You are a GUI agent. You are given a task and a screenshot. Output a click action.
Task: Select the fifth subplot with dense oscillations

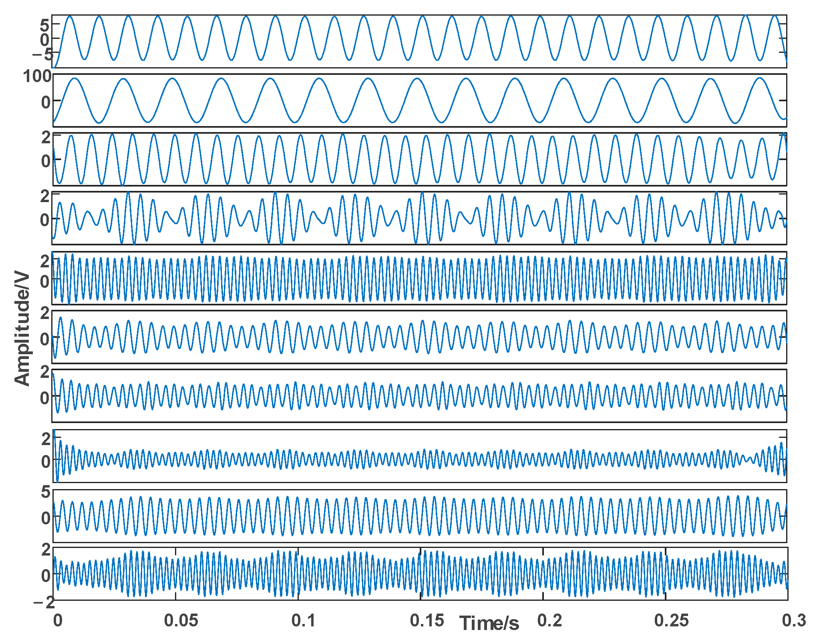(419, 278)
